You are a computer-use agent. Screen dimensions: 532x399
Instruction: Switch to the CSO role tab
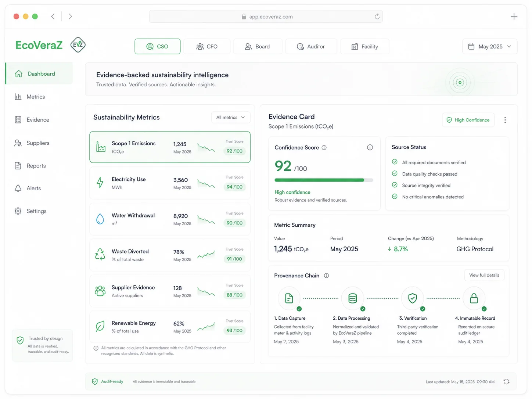[x=158, y=46]
